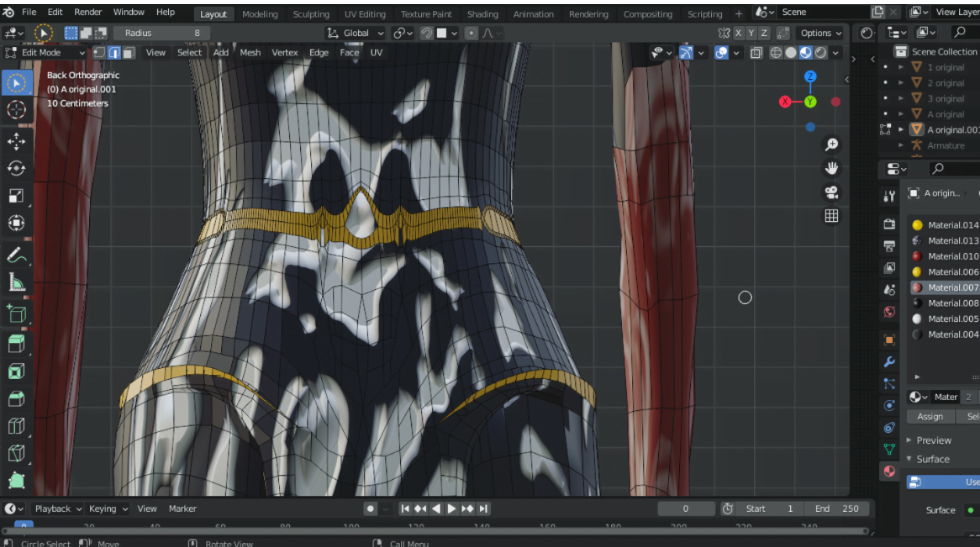Choose the Measure tool
Viewport: 980px width, 547px height.
coord(16,282)
